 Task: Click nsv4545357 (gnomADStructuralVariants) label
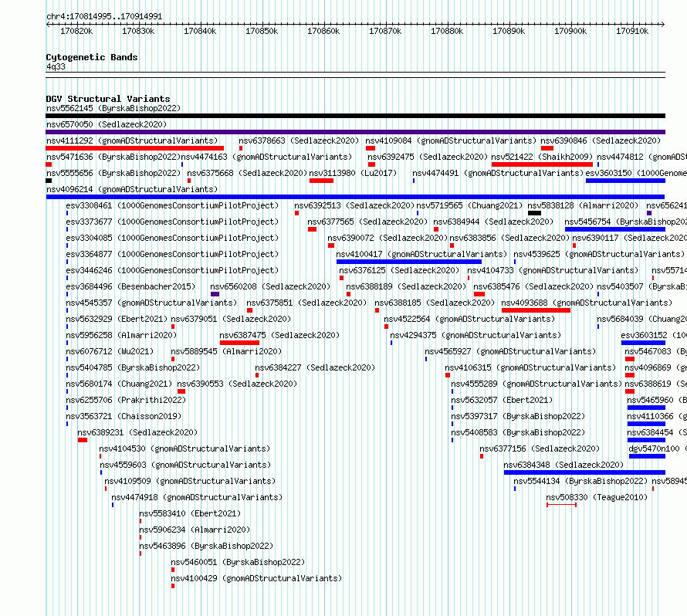coord(151,303)
